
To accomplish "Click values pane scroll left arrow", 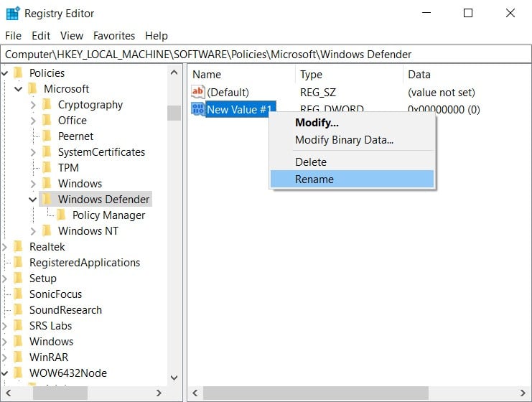I will 195,393.
